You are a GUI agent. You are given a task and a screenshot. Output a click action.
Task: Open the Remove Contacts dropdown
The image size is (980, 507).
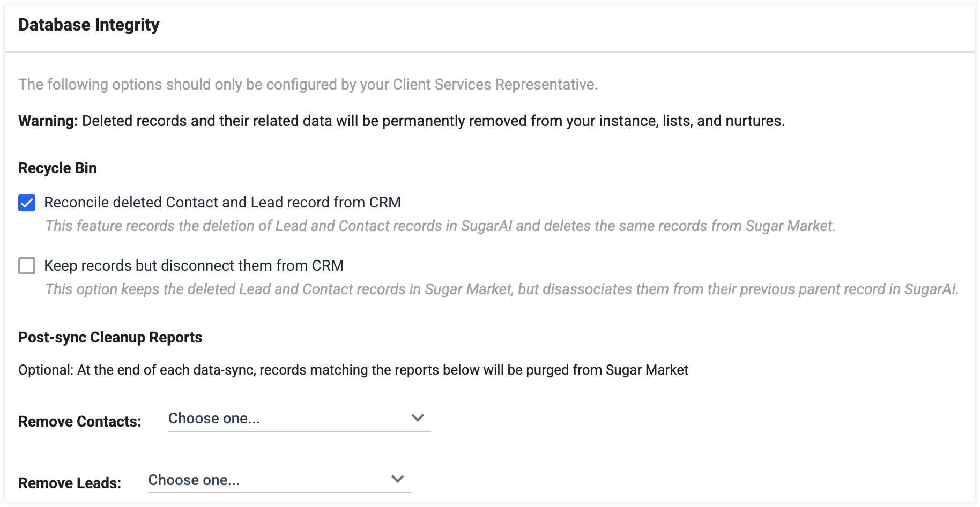[x=299, y=419]
